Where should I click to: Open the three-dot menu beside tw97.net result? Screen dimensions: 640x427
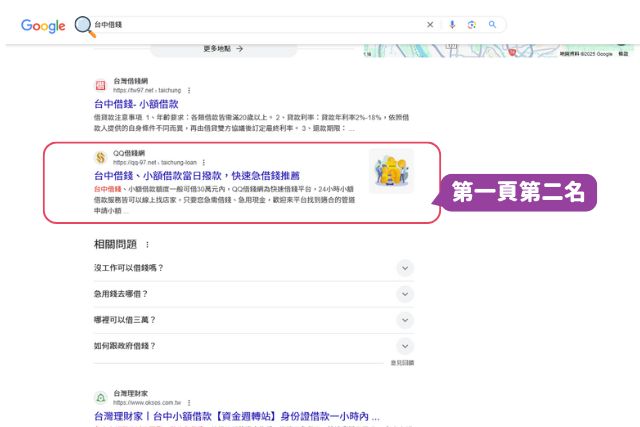coord(189,90)
